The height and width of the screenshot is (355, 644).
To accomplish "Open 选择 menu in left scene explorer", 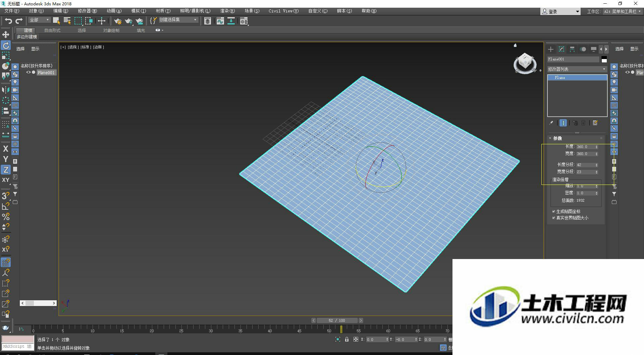I will click(20, 49).
